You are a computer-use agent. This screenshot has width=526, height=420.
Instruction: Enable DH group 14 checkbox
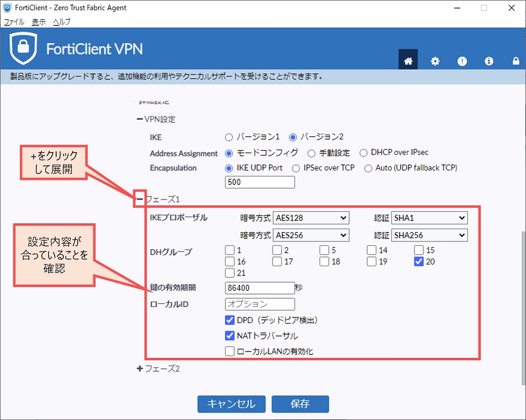(x=371, y=250)
